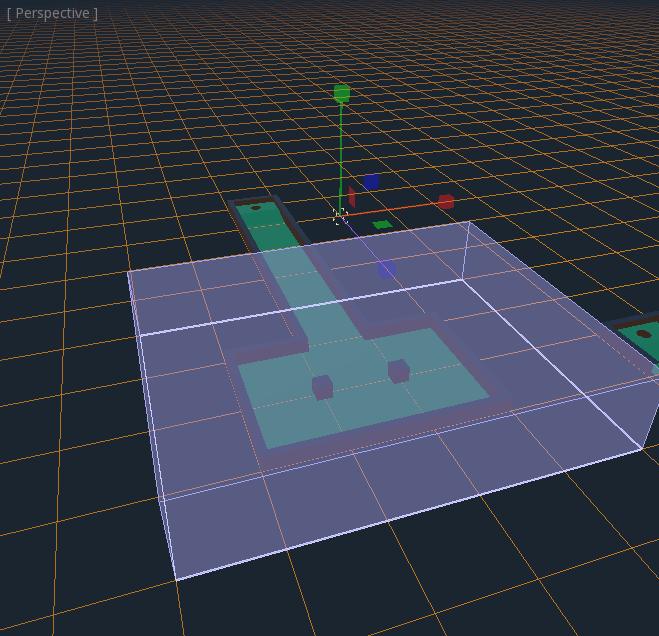Select the small green plane handle of the gizmo
Screen dimensions: 659x636
click(382, 225)
